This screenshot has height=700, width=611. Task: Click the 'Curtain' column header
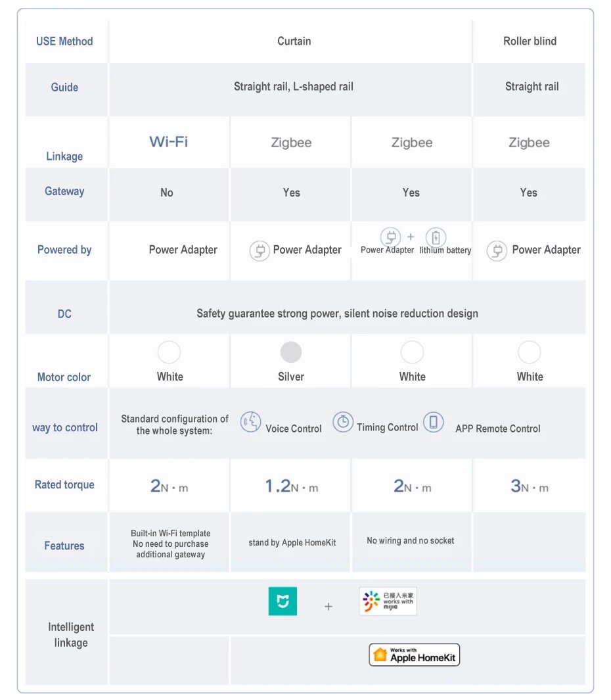294,41
